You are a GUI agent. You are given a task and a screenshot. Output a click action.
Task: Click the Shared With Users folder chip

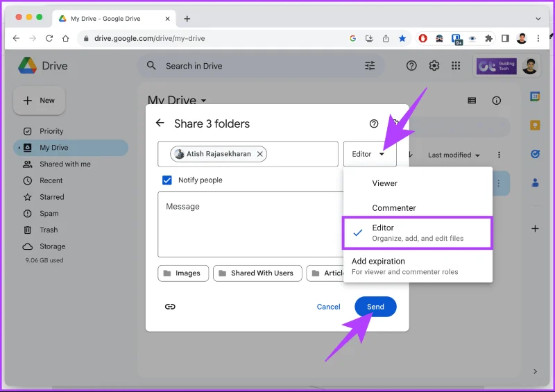[257, 273]
